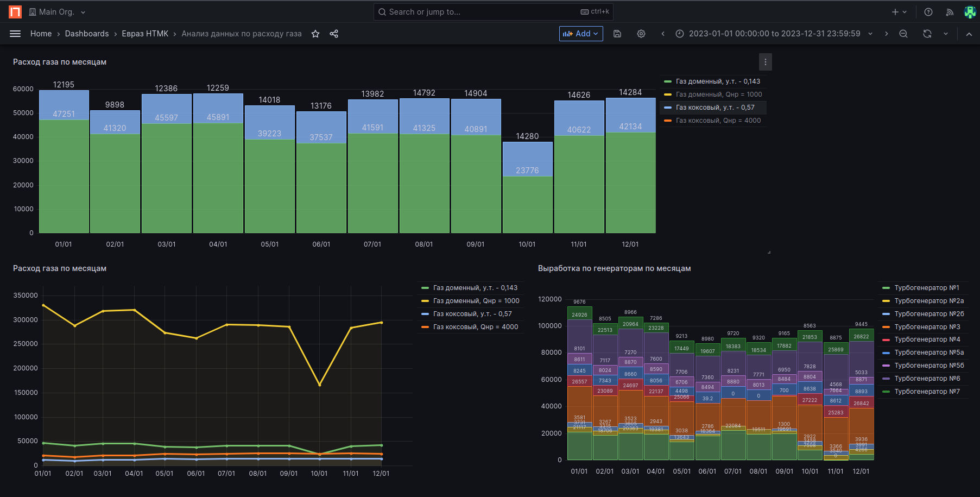Open the news RSS feed icon
This screenshot has width=980, height=497.
950,12
